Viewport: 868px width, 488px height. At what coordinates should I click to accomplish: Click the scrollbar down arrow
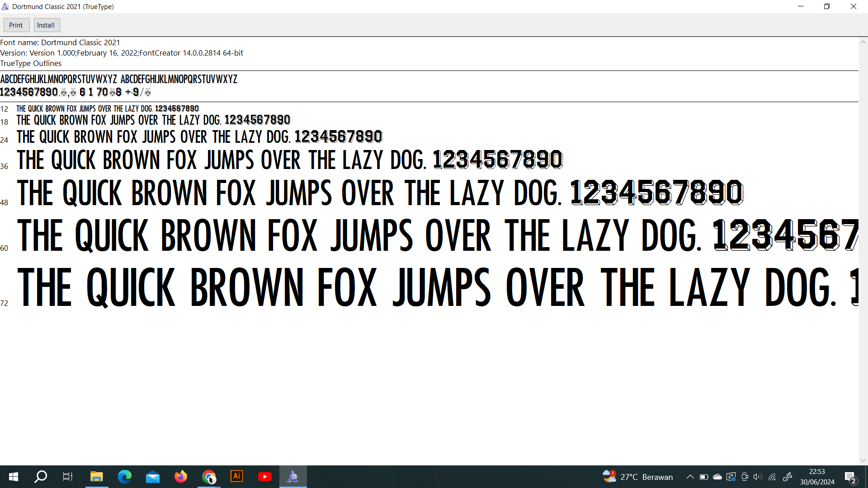[863, 460]
